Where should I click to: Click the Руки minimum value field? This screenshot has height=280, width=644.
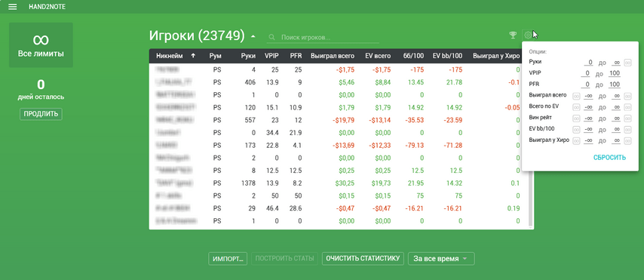pyautogui.click(x=588, y=63)
